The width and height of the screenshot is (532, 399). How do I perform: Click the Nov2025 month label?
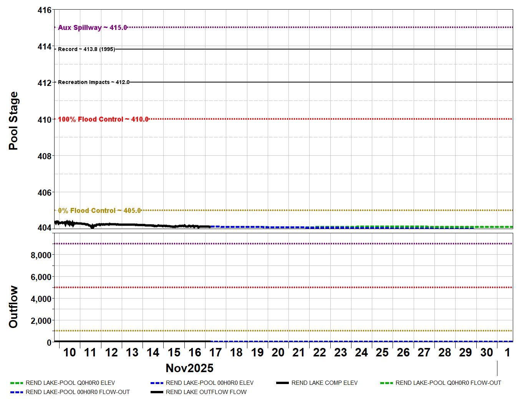pos(189,368)
